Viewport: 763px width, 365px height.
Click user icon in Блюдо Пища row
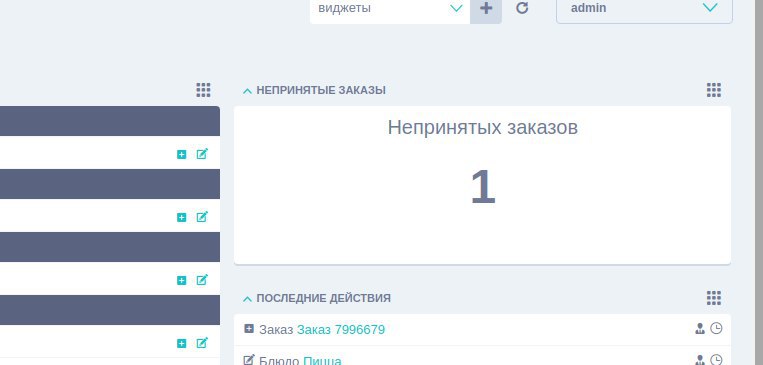pos(700,360)
